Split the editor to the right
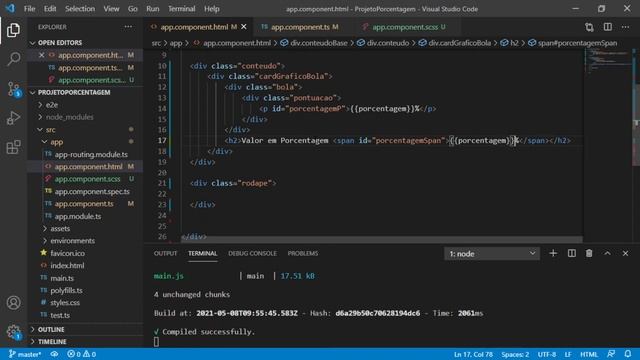Image resolution: width=640 pixels, height=360 pixels. [x=607, y=27]
